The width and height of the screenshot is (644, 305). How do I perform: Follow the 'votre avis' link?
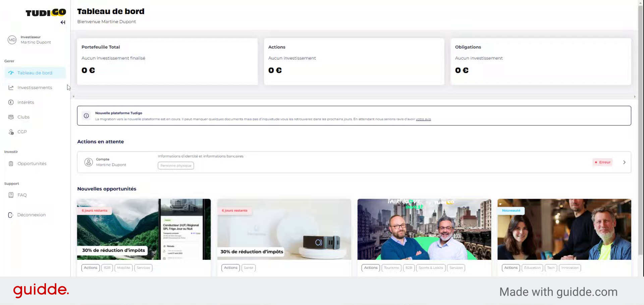pos(423,119)
